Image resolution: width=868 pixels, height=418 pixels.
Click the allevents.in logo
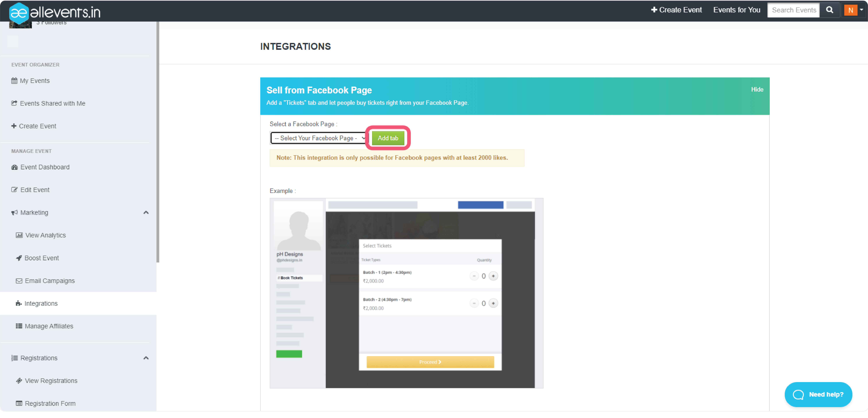click(x=55, y=13)
